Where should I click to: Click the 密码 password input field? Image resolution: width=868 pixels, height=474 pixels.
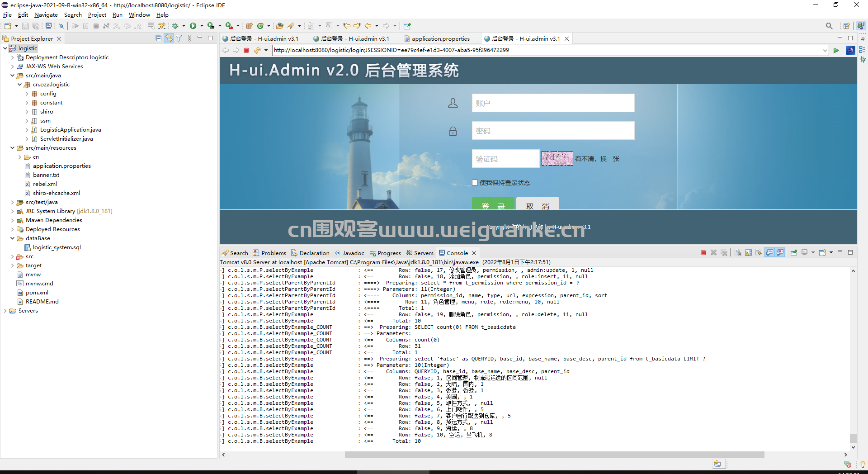point(553,131)
